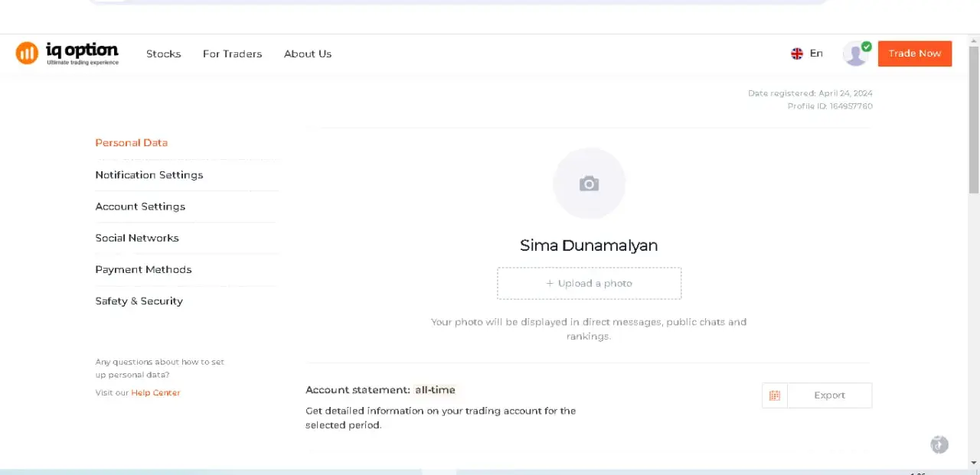
Task: Visit the Help Center link
Action: point(155,392)
